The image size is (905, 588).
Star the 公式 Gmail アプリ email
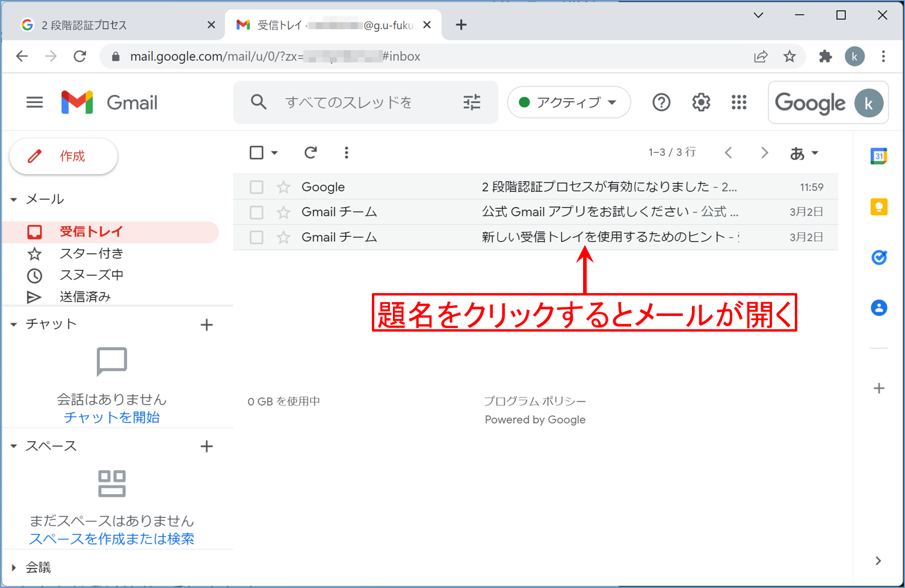pyautogui.click(x=283, y=212)
